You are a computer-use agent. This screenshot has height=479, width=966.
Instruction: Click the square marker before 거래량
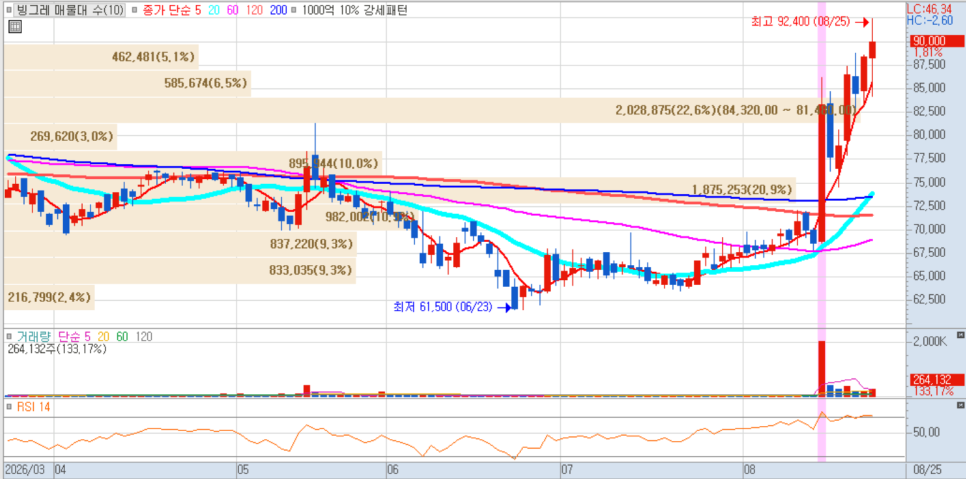pos(10,337)
